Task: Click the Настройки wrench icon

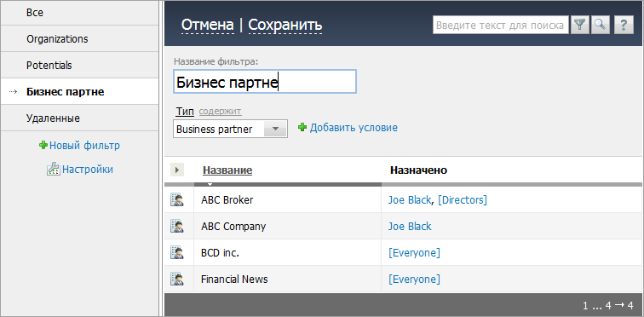Action: point(54,170)
